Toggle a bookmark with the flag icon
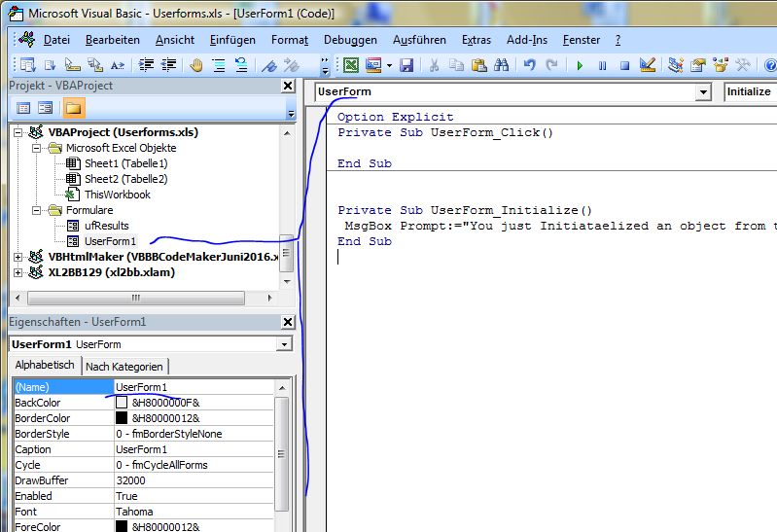The height and width of the screenshot is (532, 777). click(269, 65)
